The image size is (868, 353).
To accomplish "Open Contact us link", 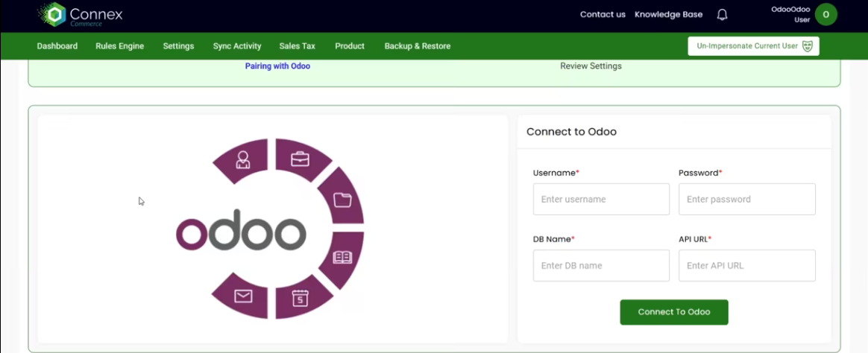I will [603, 15].
